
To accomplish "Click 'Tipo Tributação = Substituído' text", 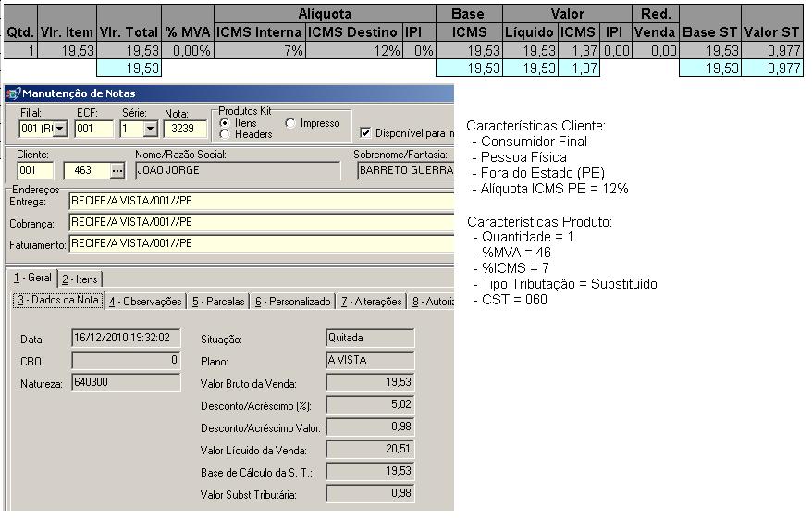I will [x=569, y=284].
